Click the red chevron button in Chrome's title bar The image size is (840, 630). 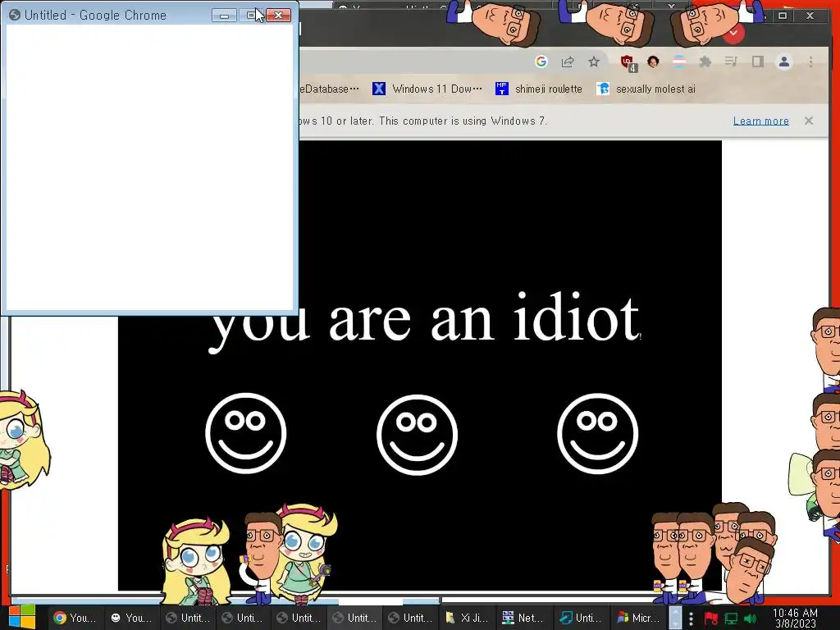pyautogui.click(x=733, y=33)
